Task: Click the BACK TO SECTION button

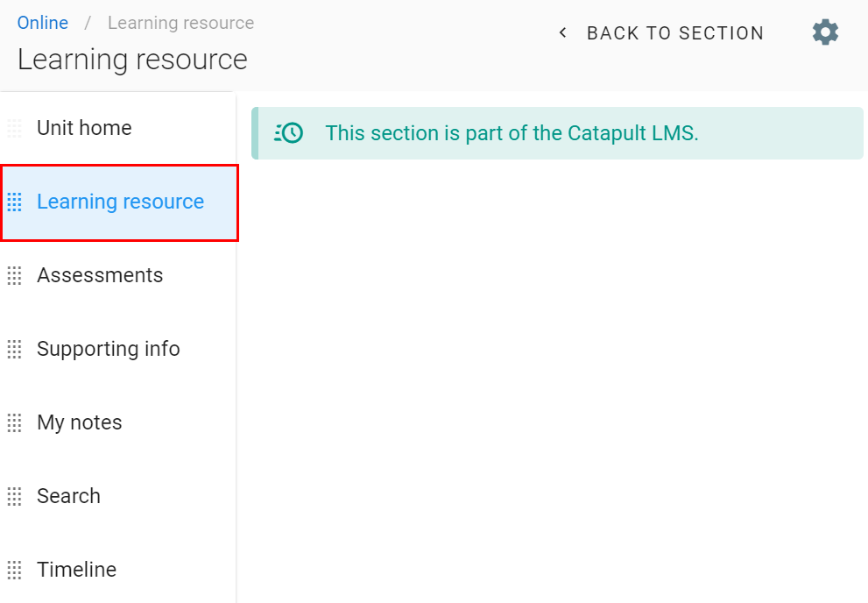Action: tap(661, 32)
